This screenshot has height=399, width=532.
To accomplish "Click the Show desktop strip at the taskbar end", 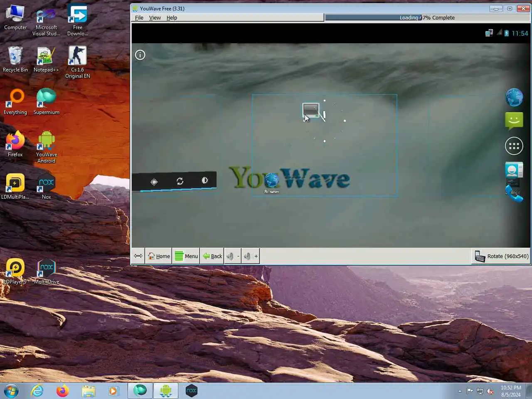I will pyautogui.click(x=529, y=391).
